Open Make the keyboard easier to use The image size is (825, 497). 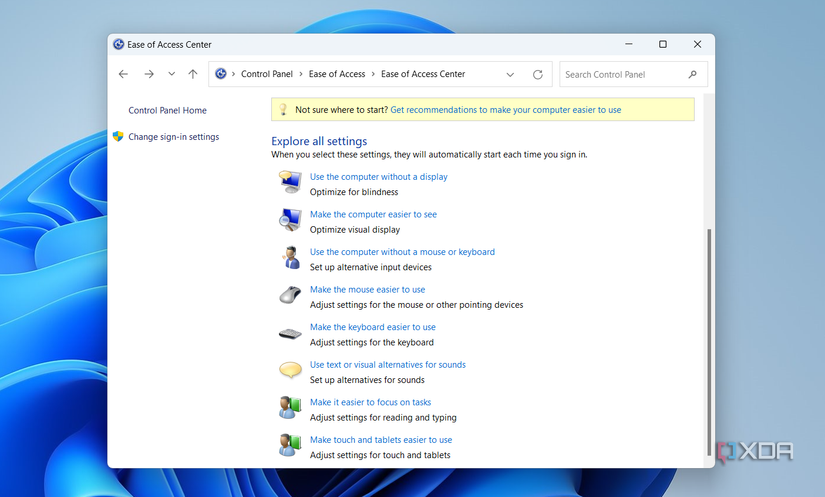pos(373,327)
